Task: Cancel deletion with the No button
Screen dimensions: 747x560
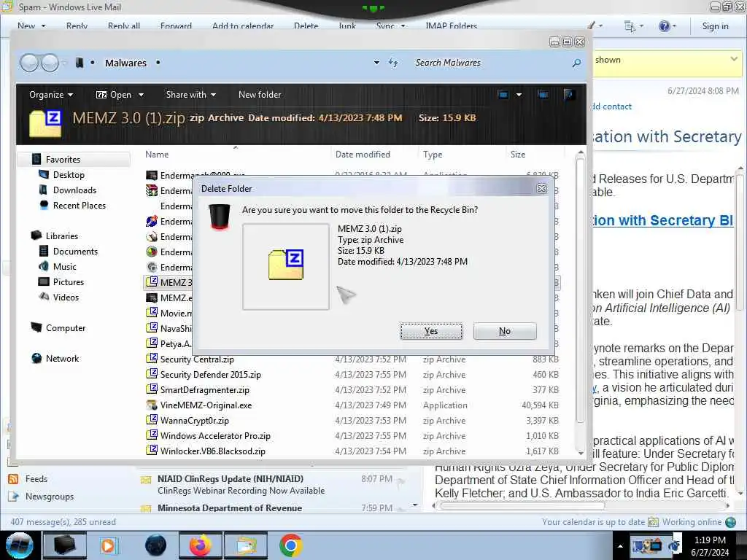Action: 505,331
